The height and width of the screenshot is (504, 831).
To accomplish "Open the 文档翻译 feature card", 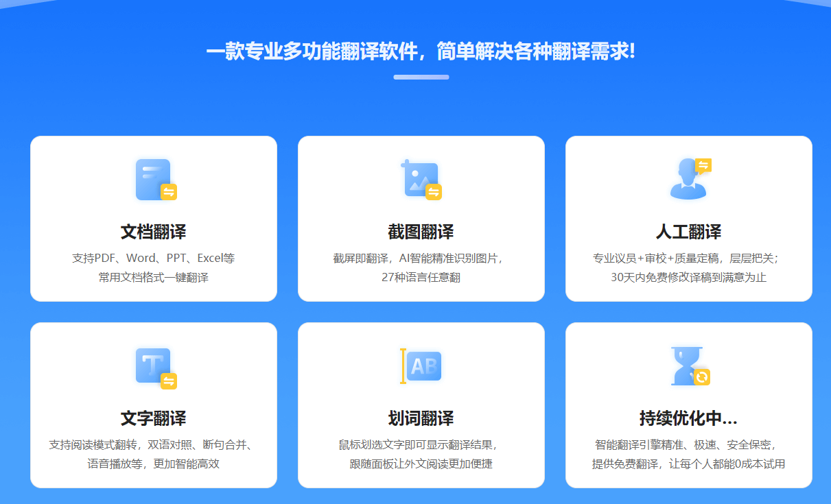I will [x=152, y=219].
